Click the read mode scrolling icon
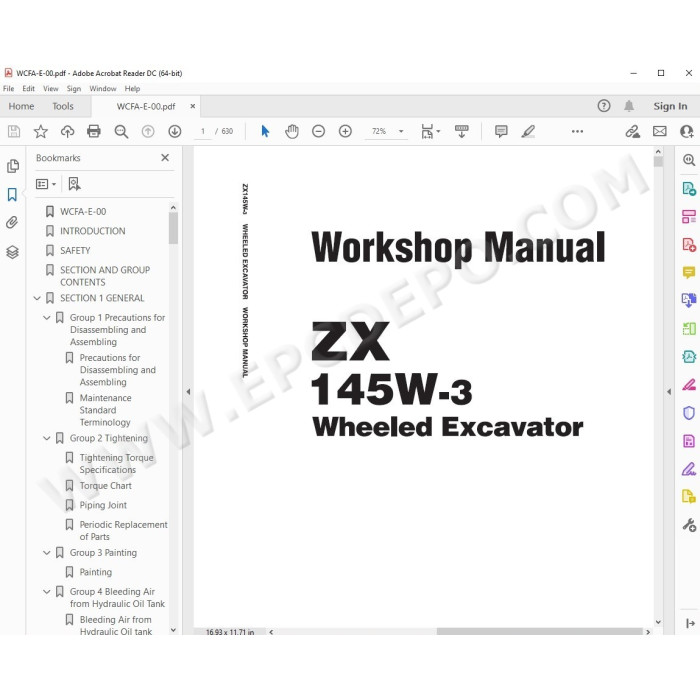Screen dimensions: 700x700 click(x=462, y=131)
